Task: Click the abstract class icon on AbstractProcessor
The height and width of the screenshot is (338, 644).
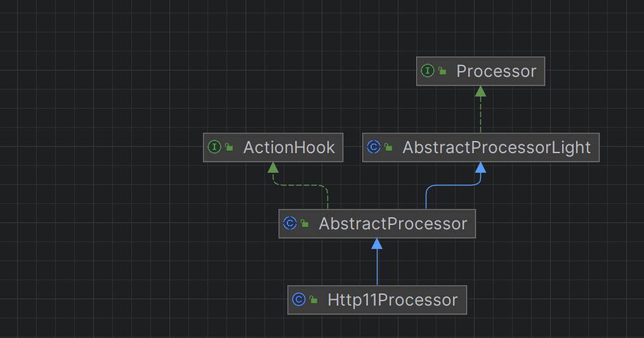Action: 290,223
